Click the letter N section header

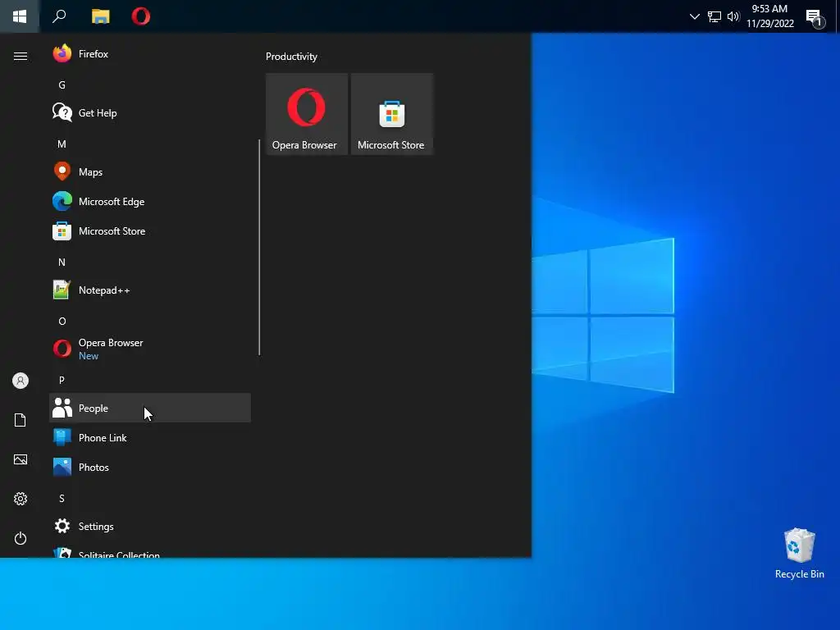click(x=62, y=262)
